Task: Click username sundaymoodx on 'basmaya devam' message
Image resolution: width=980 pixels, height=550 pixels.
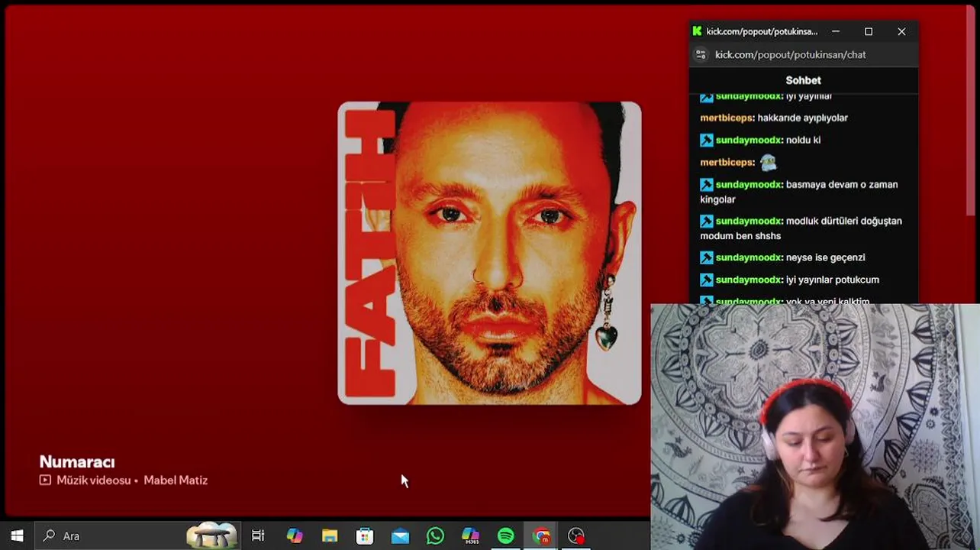Action: (748, 185)
